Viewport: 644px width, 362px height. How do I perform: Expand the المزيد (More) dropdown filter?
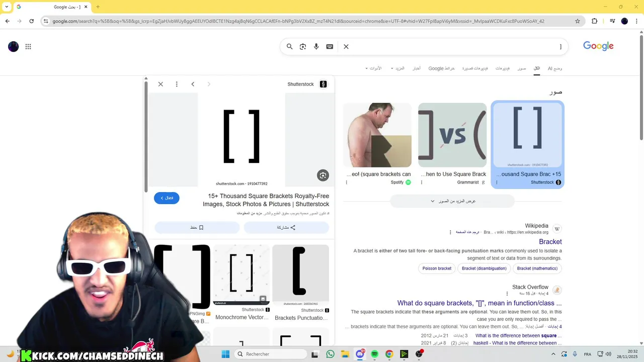(398, 68)
